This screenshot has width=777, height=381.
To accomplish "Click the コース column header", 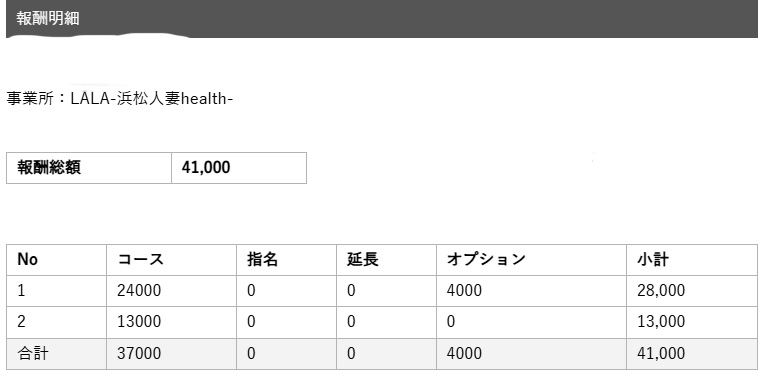I will (x=171, y=260).
